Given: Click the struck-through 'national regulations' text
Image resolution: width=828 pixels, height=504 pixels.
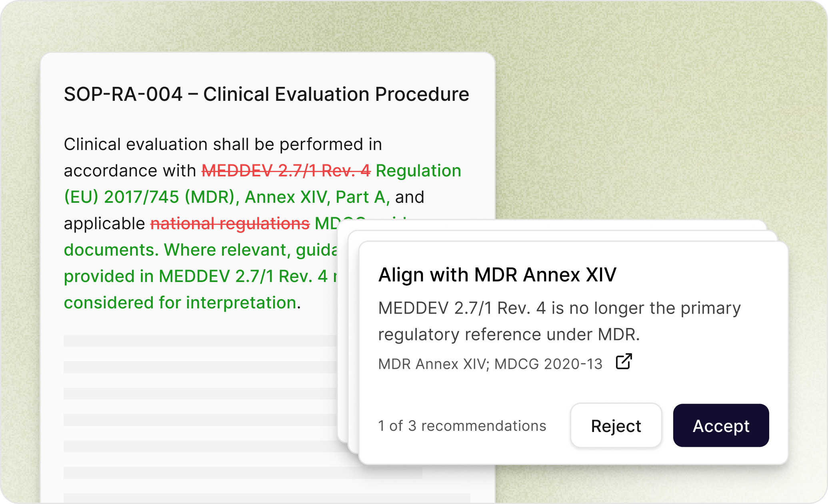Looking at the screenshot, I should (x=230, y=224).
